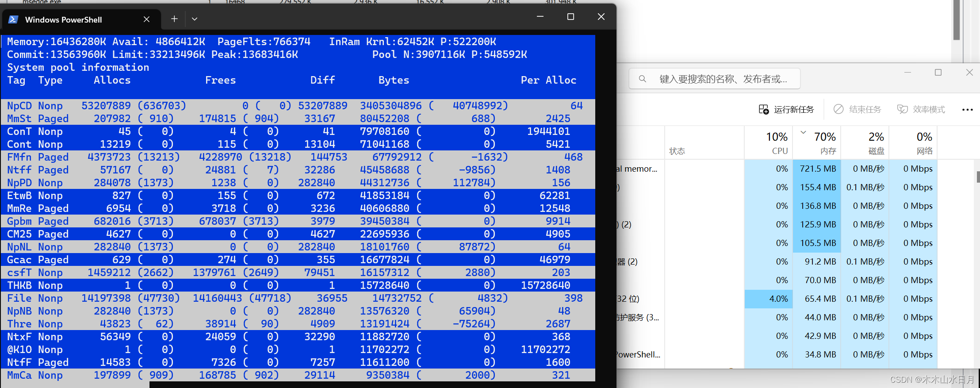The image size is (980, 388).
Task: Sort by 磁盘 (Disk) column header
Action: (865, 143)
